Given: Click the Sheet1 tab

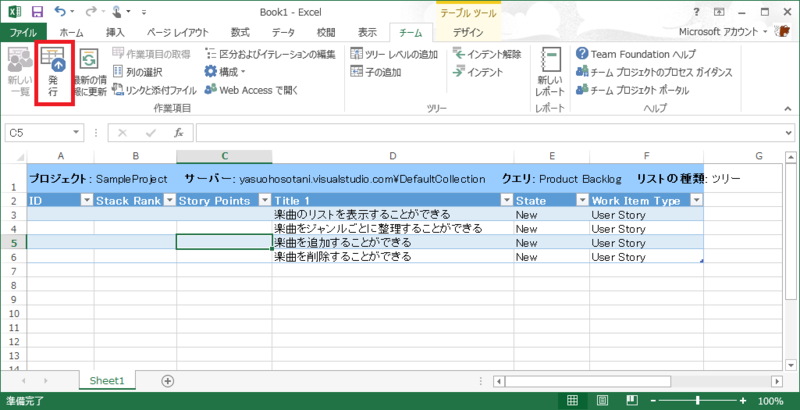Looking at the screenshot, I should (x=107, y=380).
